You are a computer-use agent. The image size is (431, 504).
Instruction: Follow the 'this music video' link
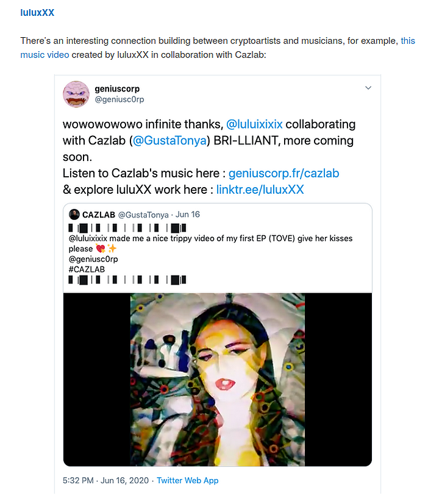pyautogui.click(x=218, y=48)
